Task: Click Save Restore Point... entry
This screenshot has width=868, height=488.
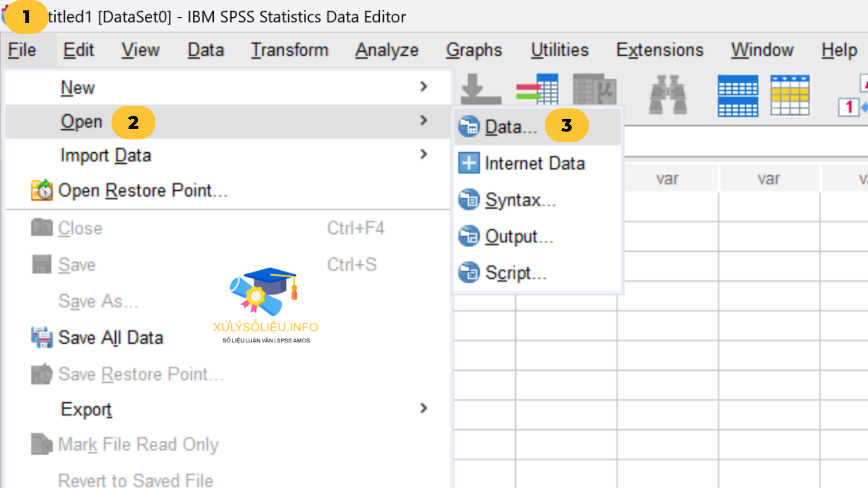Action: [x=228, y=374]
